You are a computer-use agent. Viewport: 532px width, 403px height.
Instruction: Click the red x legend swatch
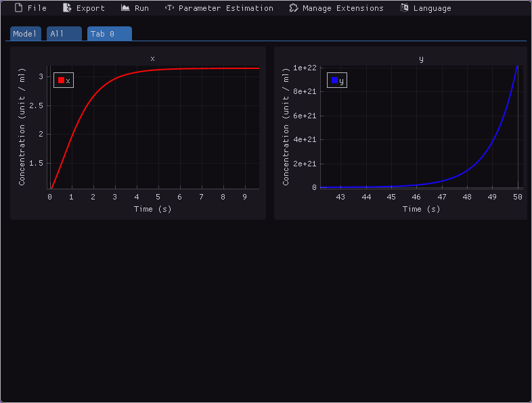(61, 80)
